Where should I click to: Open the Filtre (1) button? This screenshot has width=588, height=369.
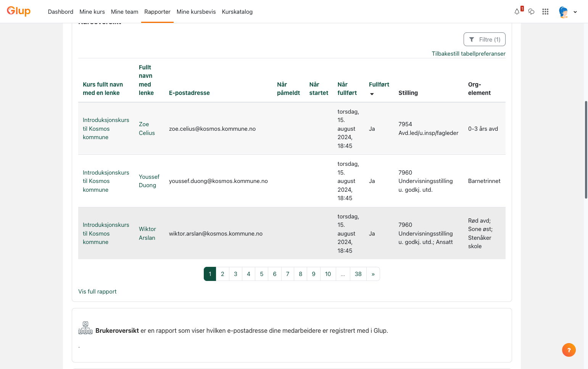tap(485, 39)
